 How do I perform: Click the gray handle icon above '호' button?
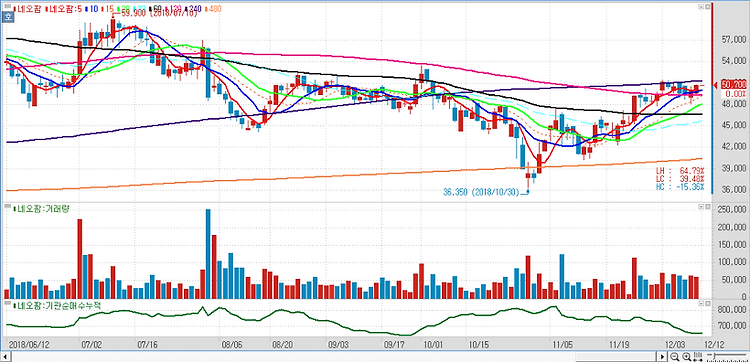coord(8,7)
